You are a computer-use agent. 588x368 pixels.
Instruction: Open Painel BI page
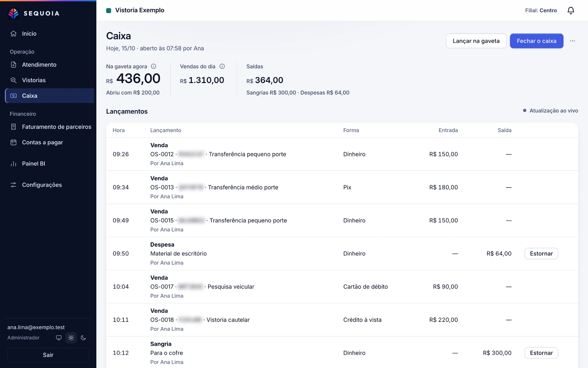(49, 164)
